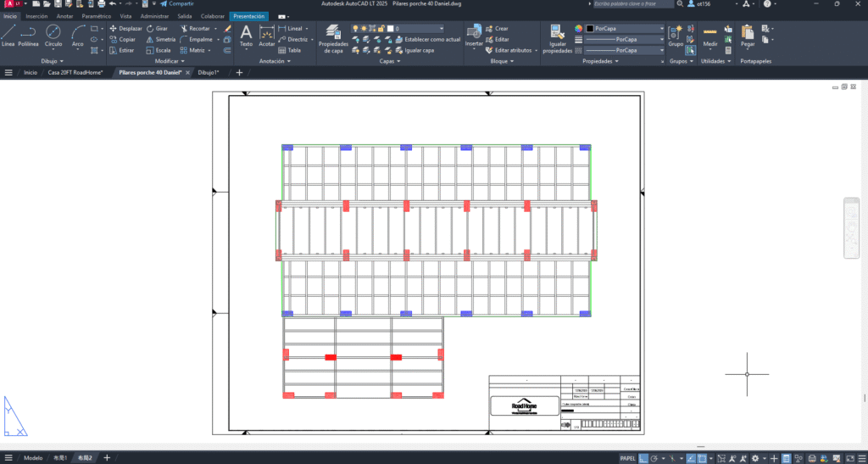The height and width of the screenshot is (464, 868).
Task: Click the keyword search input field
Action: point(632,4)
